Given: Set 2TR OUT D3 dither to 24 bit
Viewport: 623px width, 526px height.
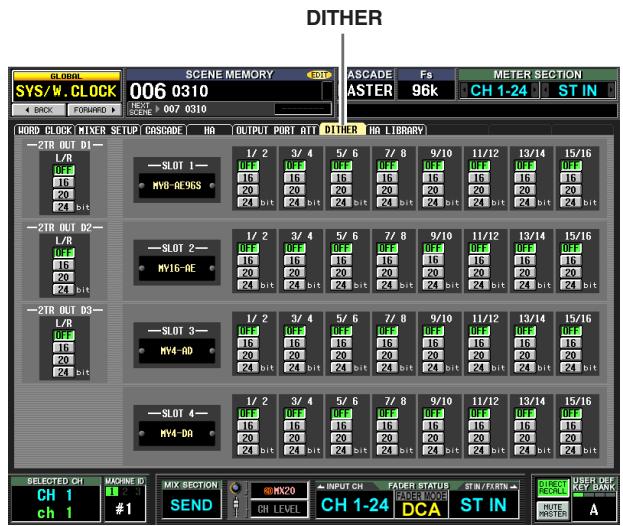Looking at the screenshot, I should [63, 372].
